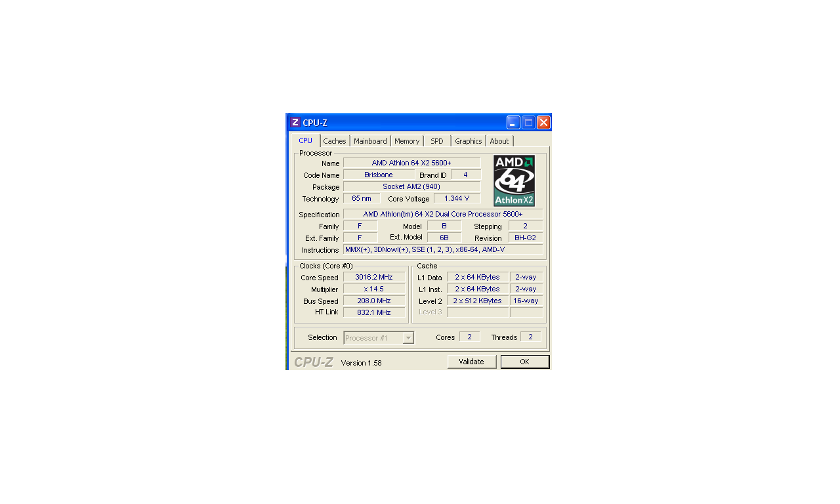Open the Processor #1 selection dropdown
840x504 pixels.
click(379, 338)
